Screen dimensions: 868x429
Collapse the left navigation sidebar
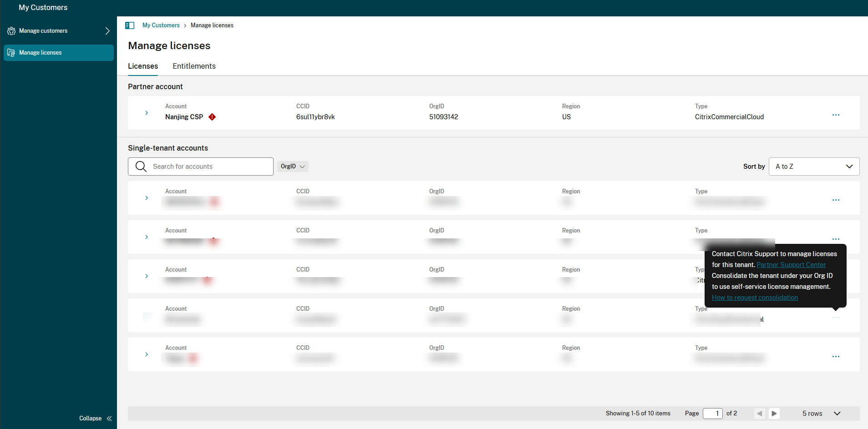(95, 418)
